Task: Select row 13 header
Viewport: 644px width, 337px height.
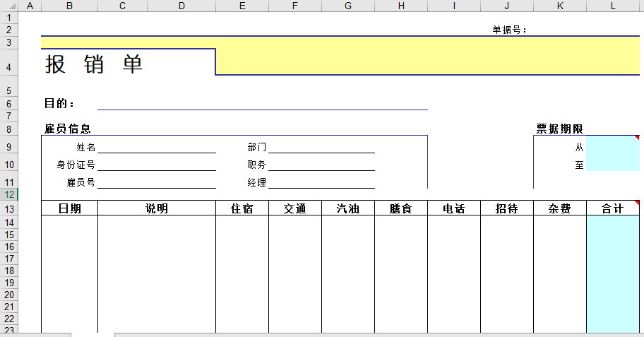Action: point(8,209)
